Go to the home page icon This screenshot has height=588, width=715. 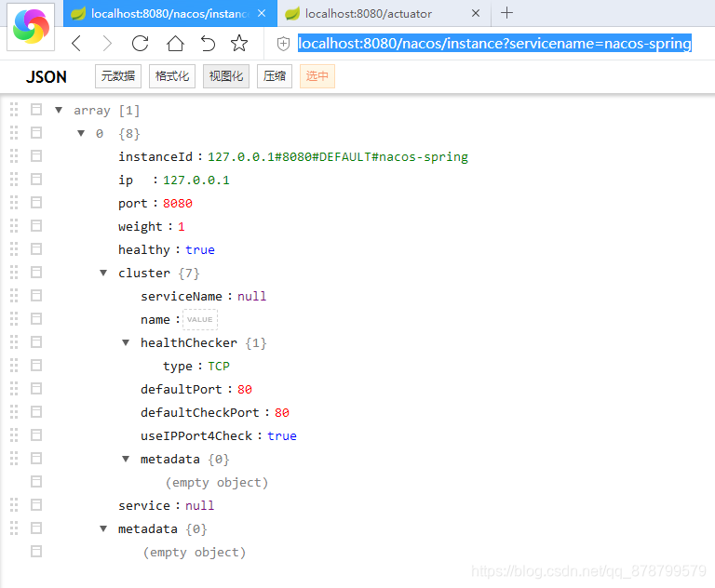(x=175, y=44)
